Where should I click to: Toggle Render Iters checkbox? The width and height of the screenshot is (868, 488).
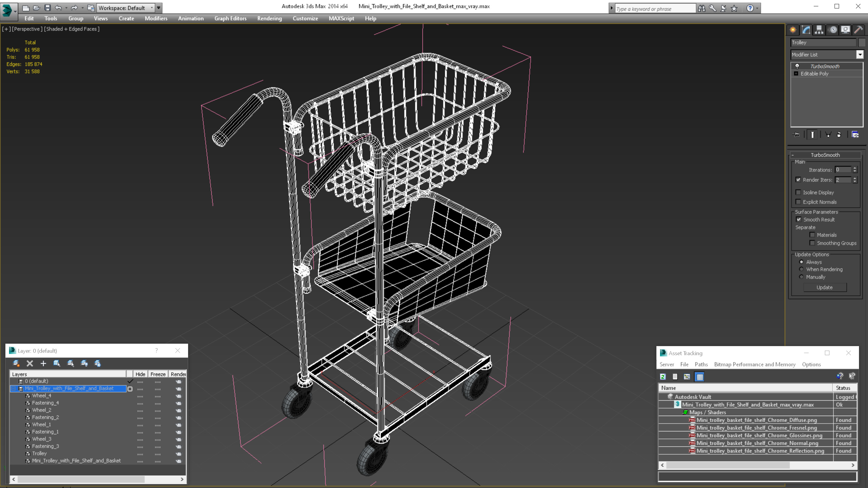tap(798, 180)
